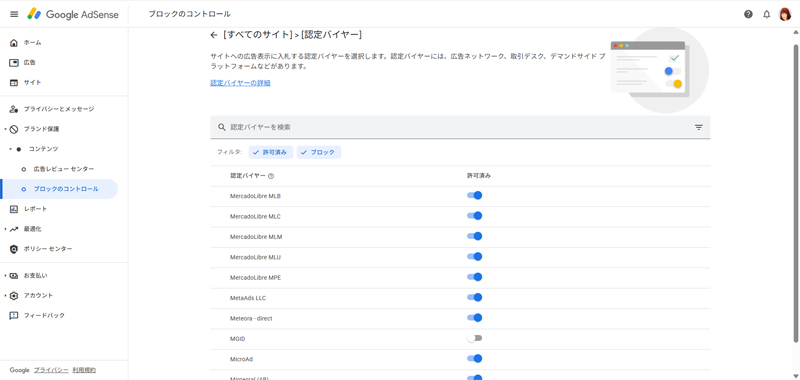Click the お支払い payments icon
This screenshot has height=380, width=800.
click(14, 275)
